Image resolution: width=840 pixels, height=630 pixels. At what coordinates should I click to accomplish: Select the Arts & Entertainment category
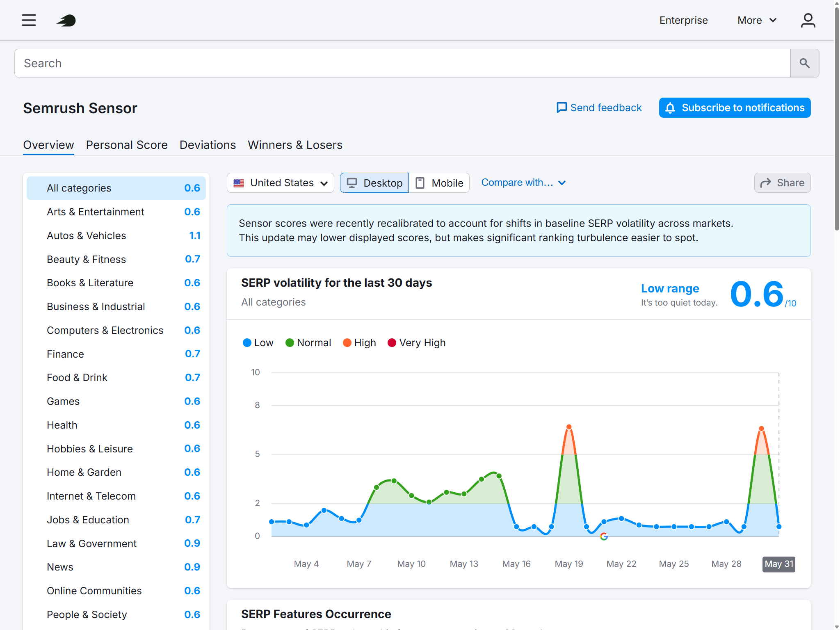tap(116, 212)
